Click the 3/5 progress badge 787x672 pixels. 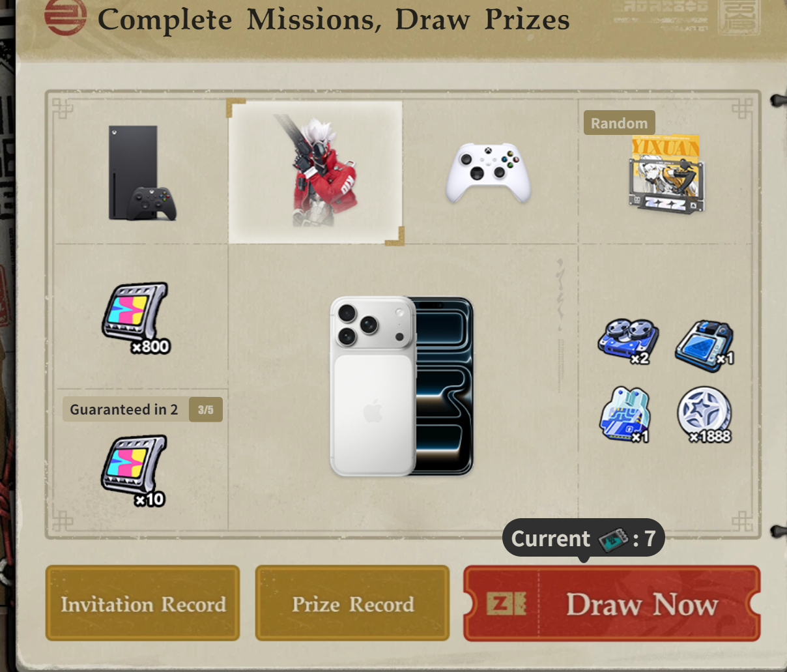[x=206, y=409]
